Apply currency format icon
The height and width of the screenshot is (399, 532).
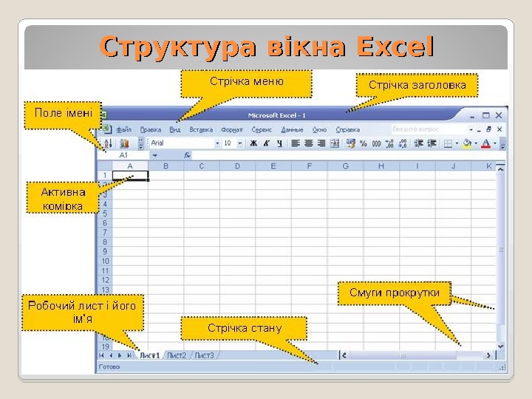[x=350, y=143]
